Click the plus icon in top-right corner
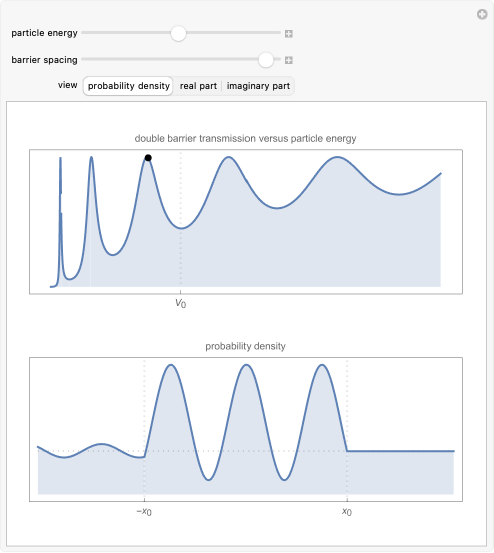494x553 pixels. [482, 14]
